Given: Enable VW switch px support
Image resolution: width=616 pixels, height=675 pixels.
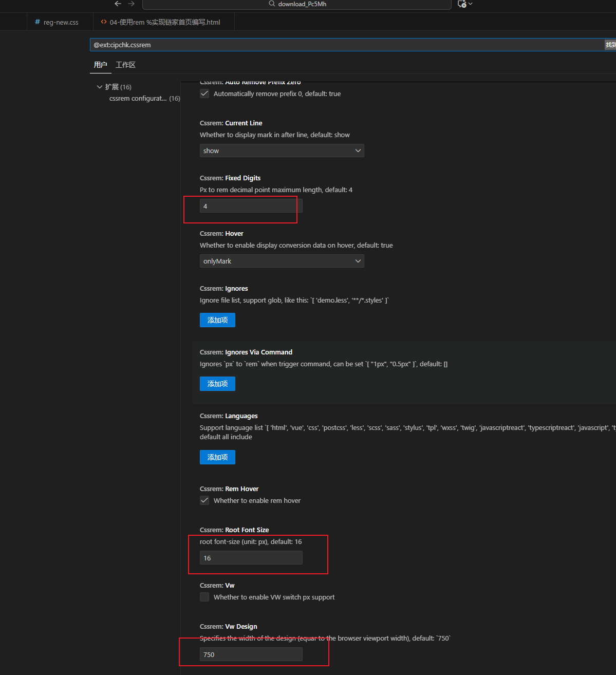Looking at the screenshot, I should pyautogui.click(x=204, y=597).
